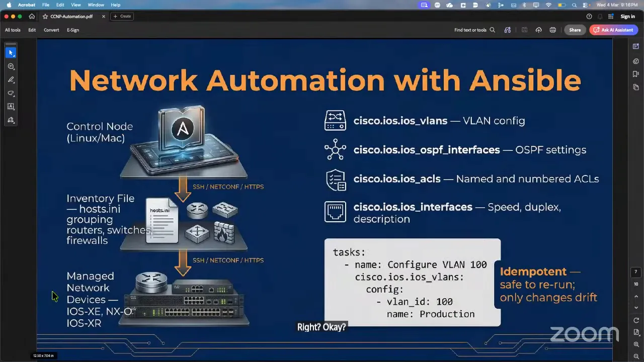This screenshot has height=362, width=644.
Task: Select the Highlight pen tool
Action: pyautogui.click(x=11, y=79)
